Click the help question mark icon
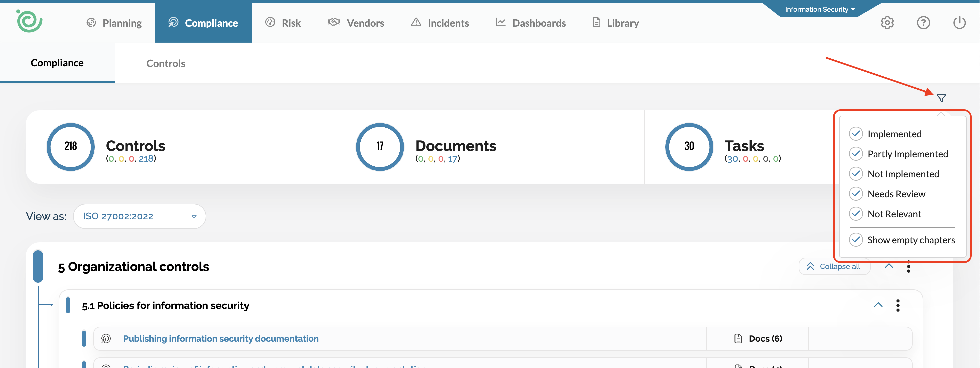The image size is (980, 368). coord(923,23)
